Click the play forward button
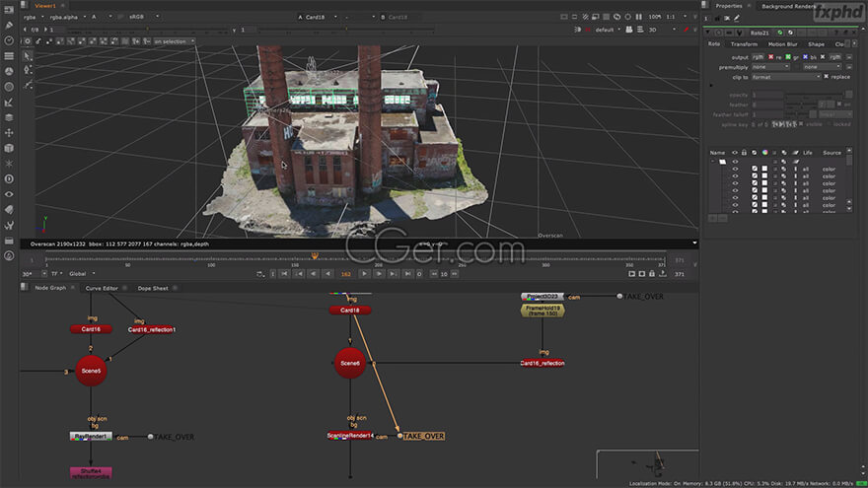This screenshot has width=868, height=488. [364, 274]
